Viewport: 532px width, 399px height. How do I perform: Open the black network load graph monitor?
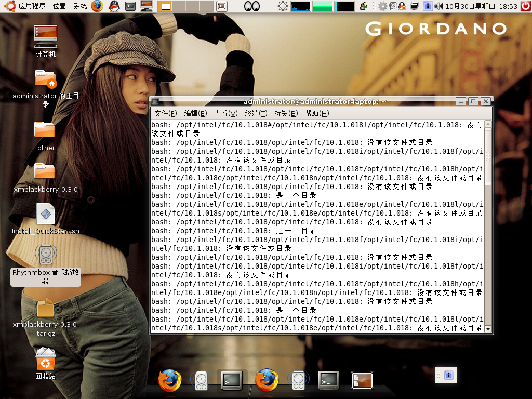(x=344, y=6)
